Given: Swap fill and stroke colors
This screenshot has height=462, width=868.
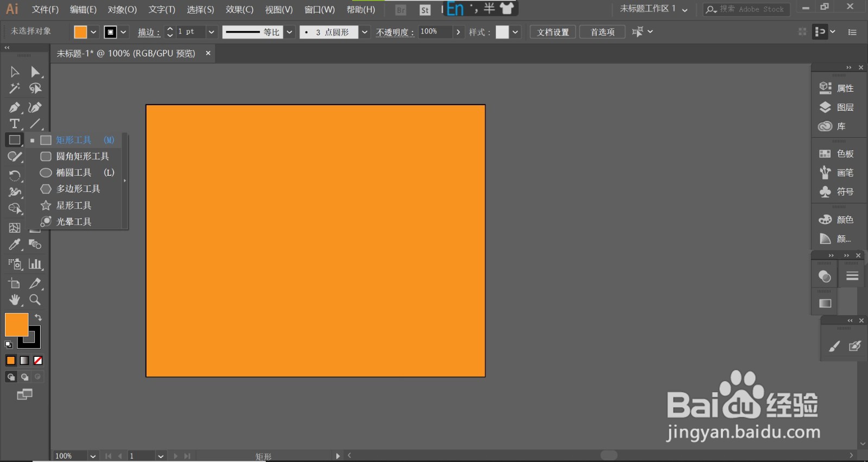Looking at the screenshot, I should pos(38,317).
